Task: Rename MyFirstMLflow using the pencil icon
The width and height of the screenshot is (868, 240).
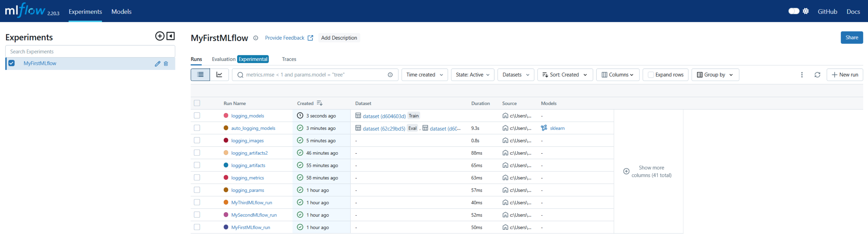Action: [x=157, y=64]
